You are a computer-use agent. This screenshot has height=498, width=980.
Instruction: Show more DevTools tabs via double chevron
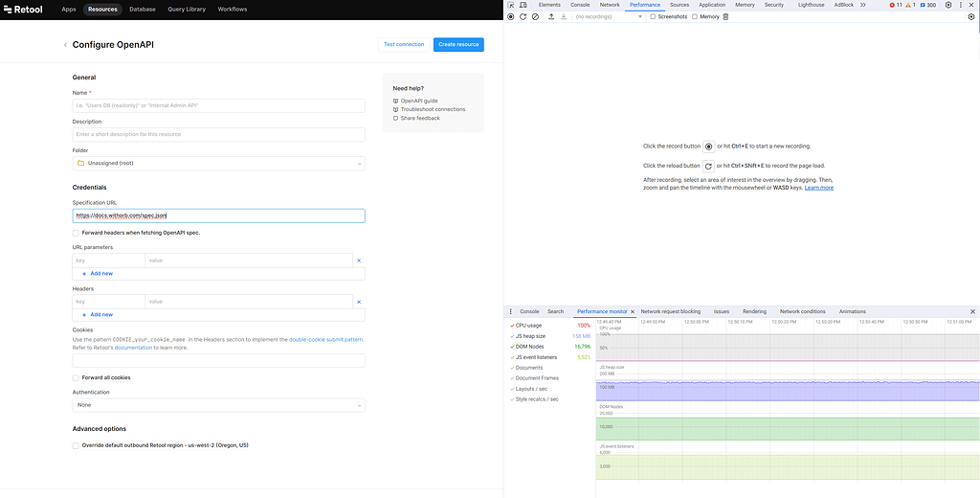coord(863,5)
